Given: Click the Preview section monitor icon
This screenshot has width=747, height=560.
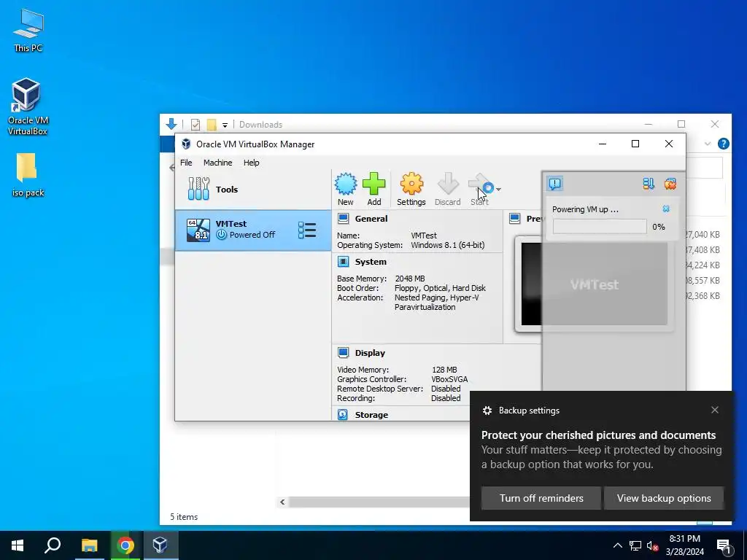Looking at the screenshot, I should (514, 219).
